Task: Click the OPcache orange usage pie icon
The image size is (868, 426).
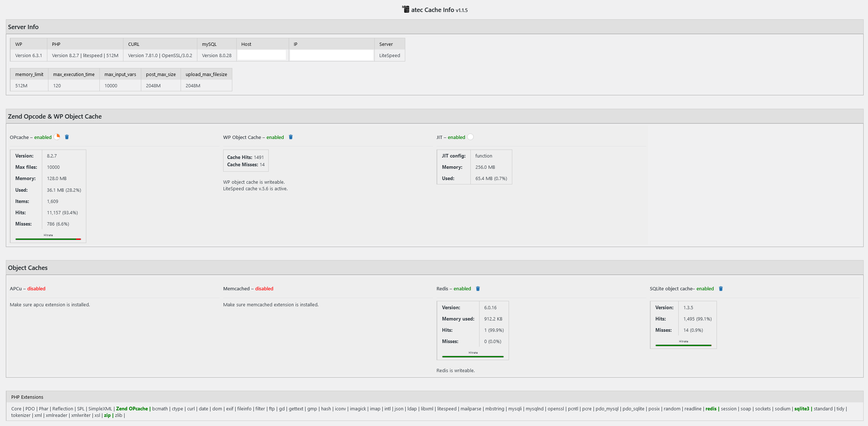Action: tap(57, 137)
